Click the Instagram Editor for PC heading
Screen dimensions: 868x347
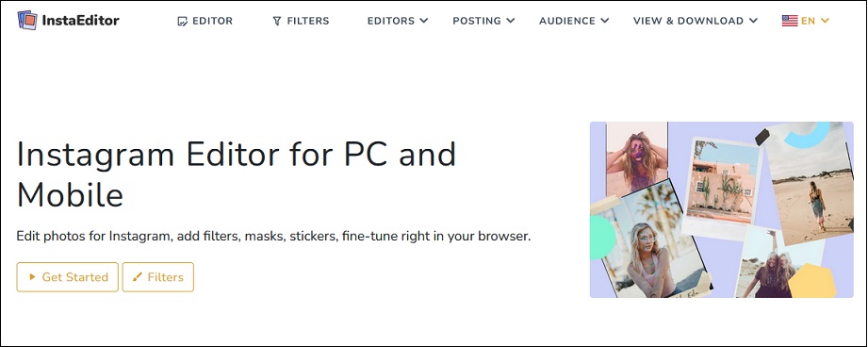coord(237,174)
